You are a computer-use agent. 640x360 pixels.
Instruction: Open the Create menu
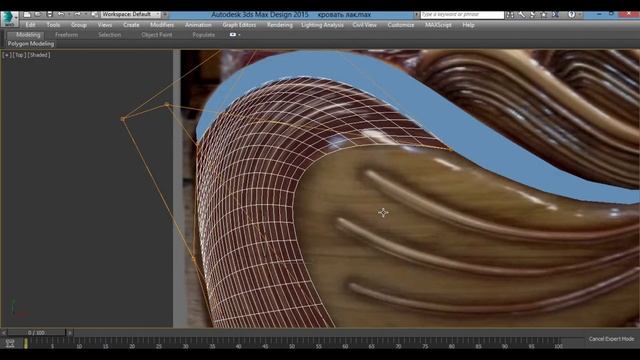[x=131, y=25]
